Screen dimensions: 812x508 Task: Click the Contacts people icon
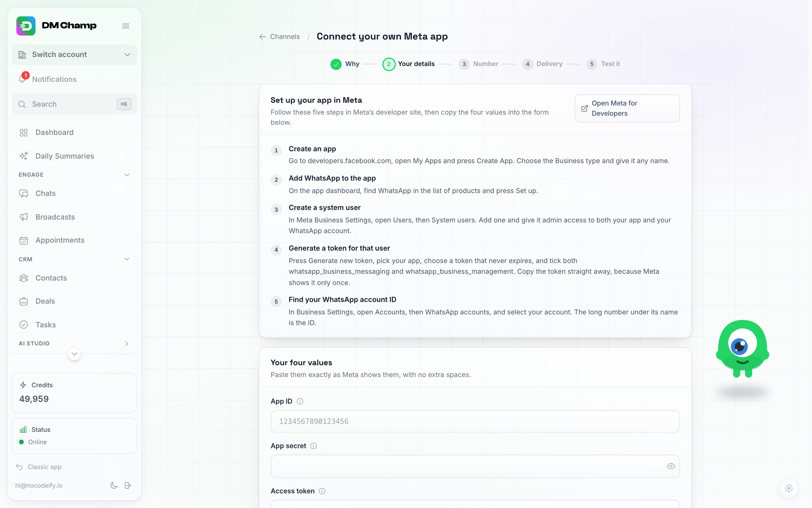tap(23, 278)
